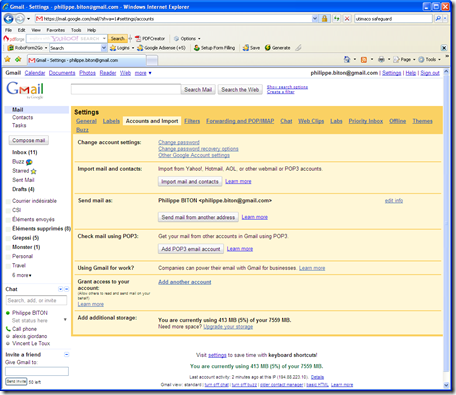456x395 pixels.
Task: Click the Buzz speech bubble icon in sidebar
Action: coord(29,162)
